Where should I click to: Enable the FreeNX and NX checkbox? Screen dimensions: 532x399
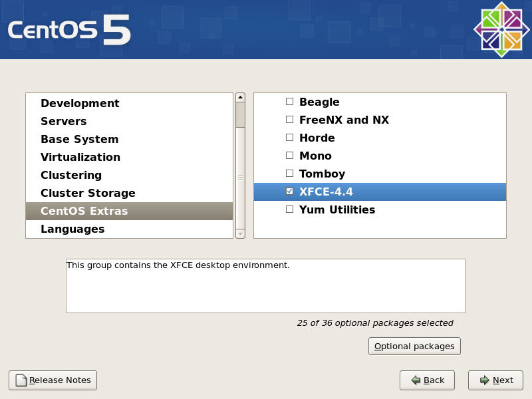289,120
